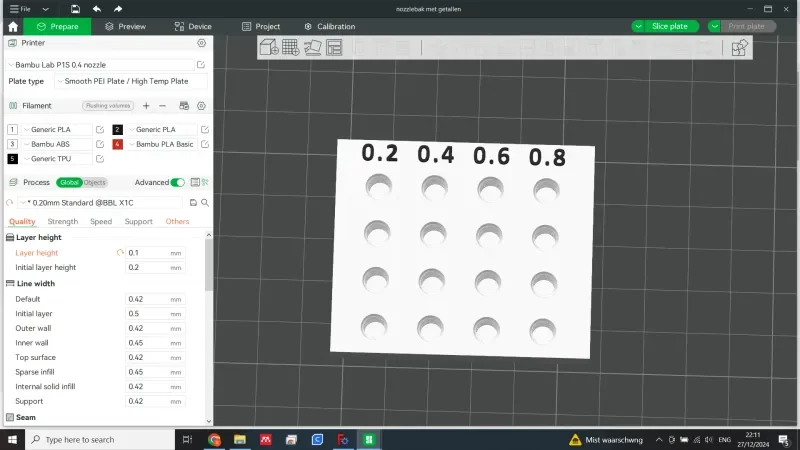Click the Auto orient toolbar icon
This screenshot has width=800, height=450.
coord(312,47)
